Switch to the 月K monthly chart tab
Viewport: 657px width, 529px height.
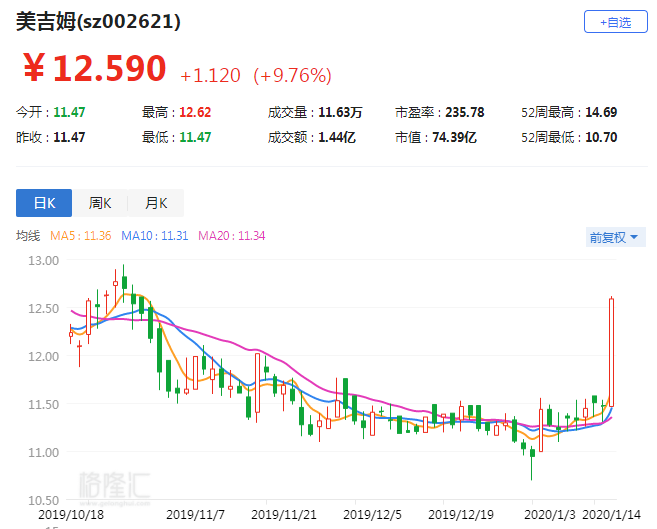point(156,203)
